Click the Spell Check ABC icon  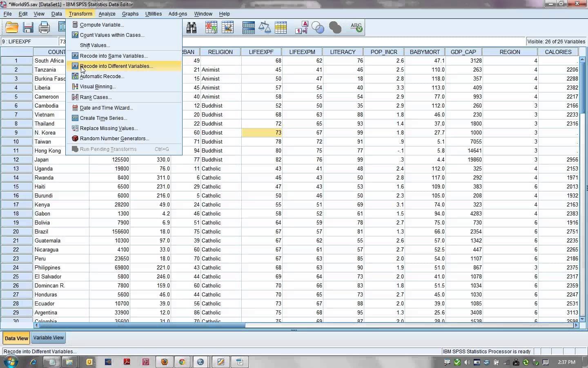[x=356, y=27]
